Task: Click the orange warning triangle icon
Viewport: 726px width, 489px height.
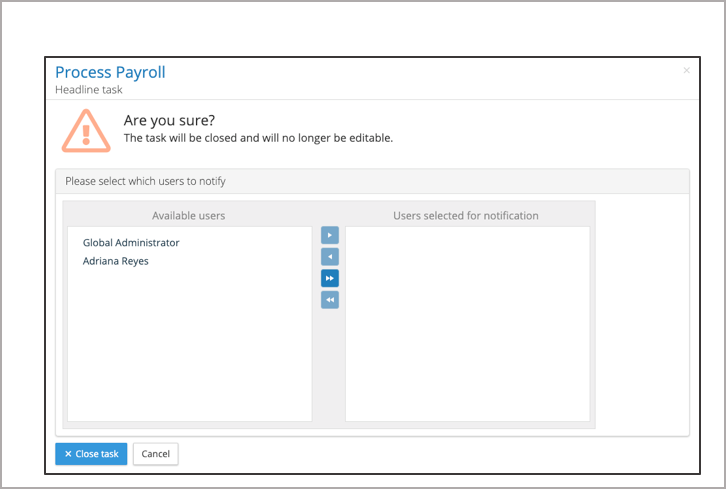Action: [86, 130]
